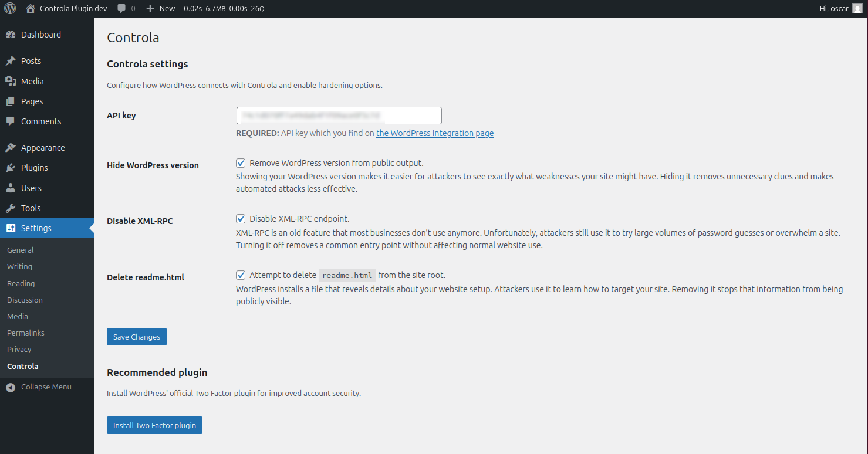
Task: Click New in admin bar
Action: tap(167, 8)
